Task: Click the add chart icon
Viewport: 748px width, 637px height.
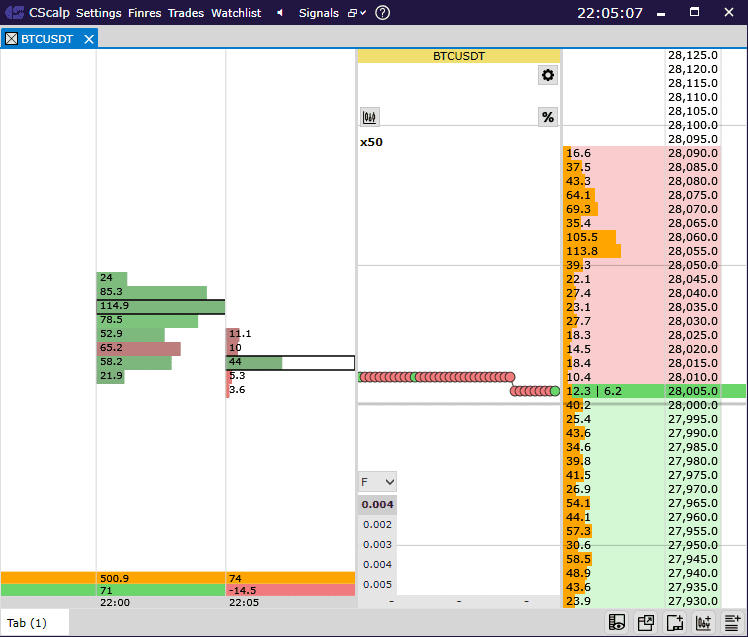Action: (x=704, y=623)
